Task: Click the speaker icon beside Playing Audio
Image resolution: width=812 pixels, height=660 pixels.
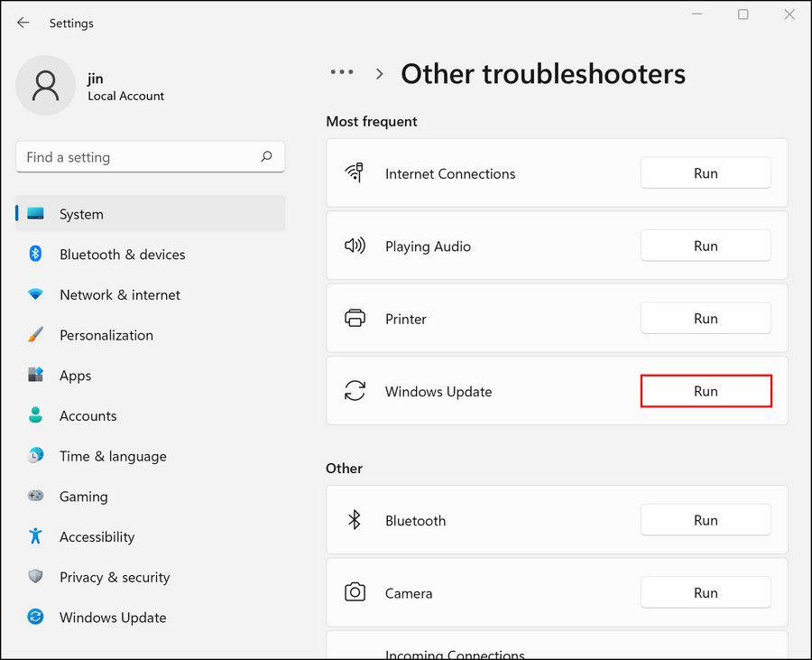Action: (355, 246)
